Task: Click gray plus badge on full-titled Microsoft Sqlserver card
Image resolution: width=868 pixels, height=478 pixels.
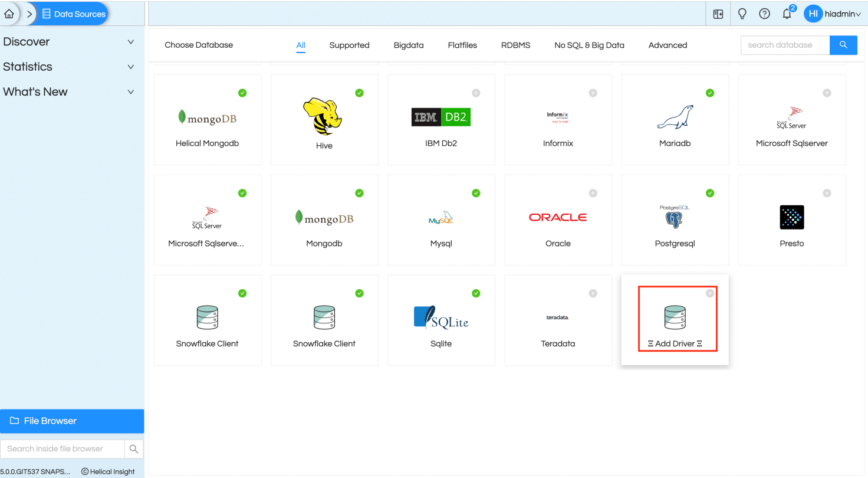Action: (x=827, y=93)
